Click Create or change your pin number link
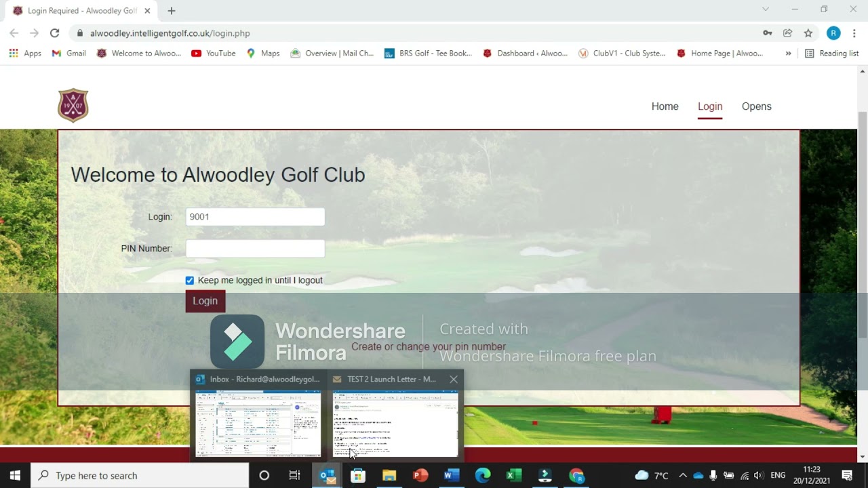 pyautogui.click(x=429, y=346)
